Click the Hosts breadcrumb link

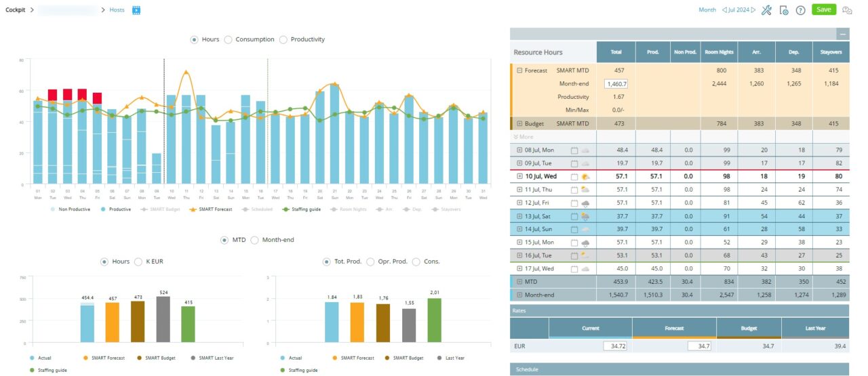click(x=118, y=10)
